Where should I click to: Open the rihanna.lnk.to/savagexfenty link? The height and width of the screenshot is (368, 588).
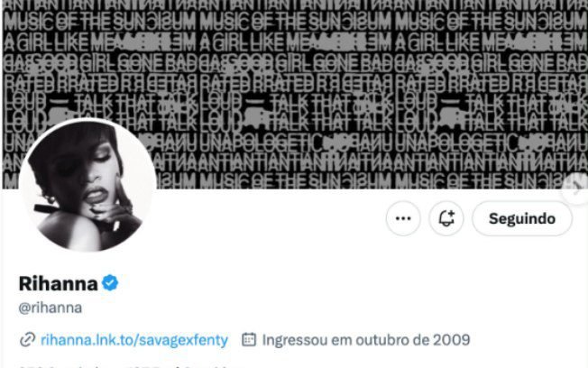coord(134,340)
